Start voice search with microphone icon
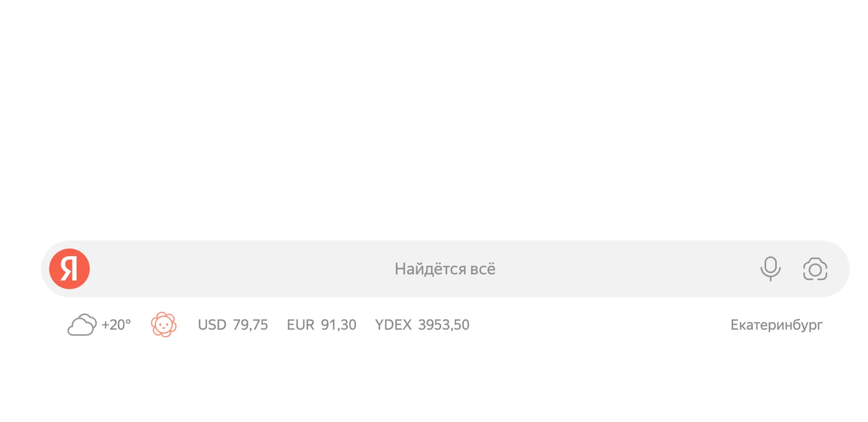Screen dimensions: 868x422 tap(770, 268)
